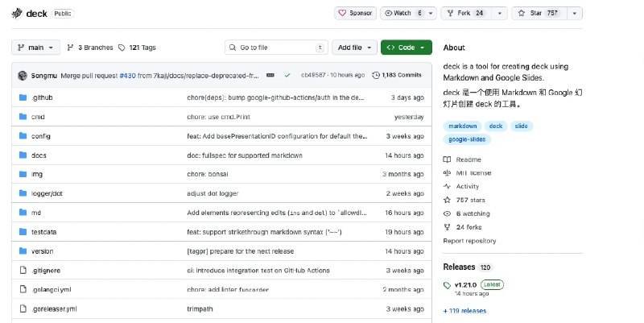Click the Star 757 button
Viewport: 644px width, 323px height.
pyautogui.click(x=539, y=13)
